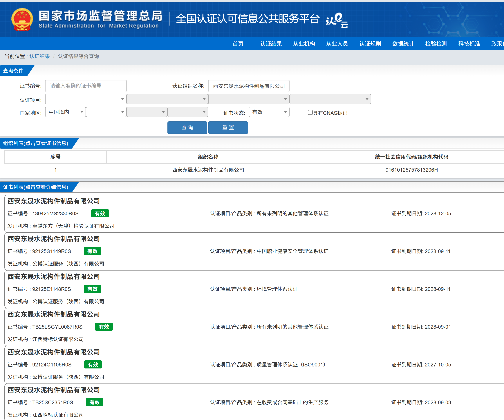Click the 认e云 cloud logo icon
504x420 pixels.
[337, 20]
